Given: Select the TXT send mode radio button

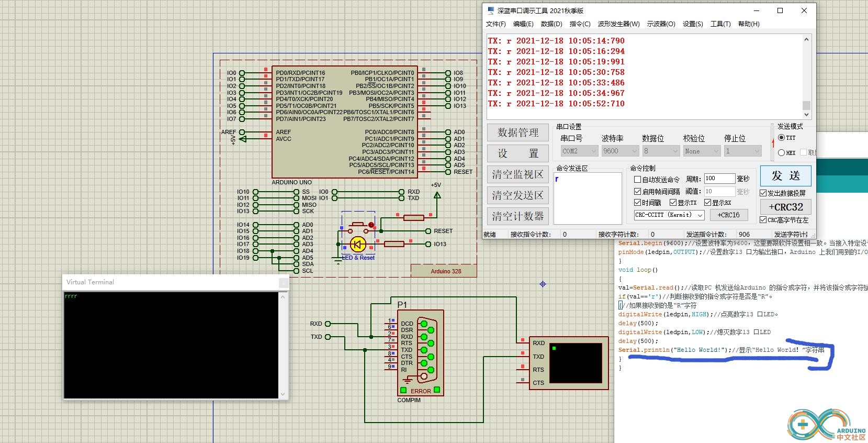Looking at the screenshot, I should tap(781, 138).
